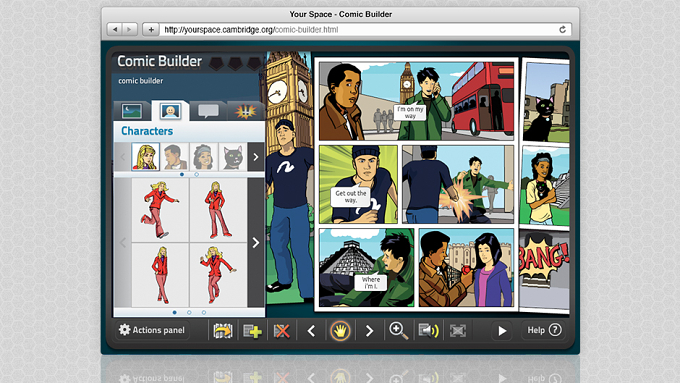Click the "Characters" panel heading

pos(147,131)
